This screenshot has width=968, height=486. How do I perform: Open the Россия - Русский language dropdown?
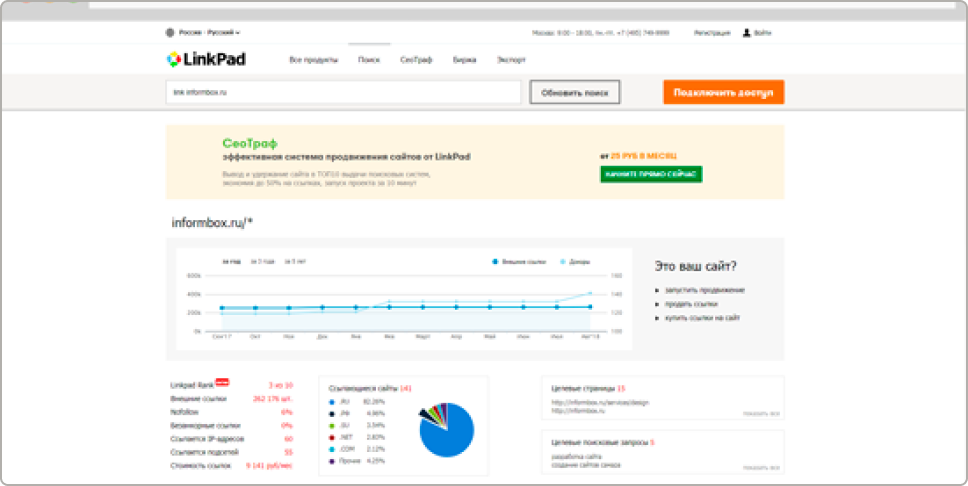[209, 33]
